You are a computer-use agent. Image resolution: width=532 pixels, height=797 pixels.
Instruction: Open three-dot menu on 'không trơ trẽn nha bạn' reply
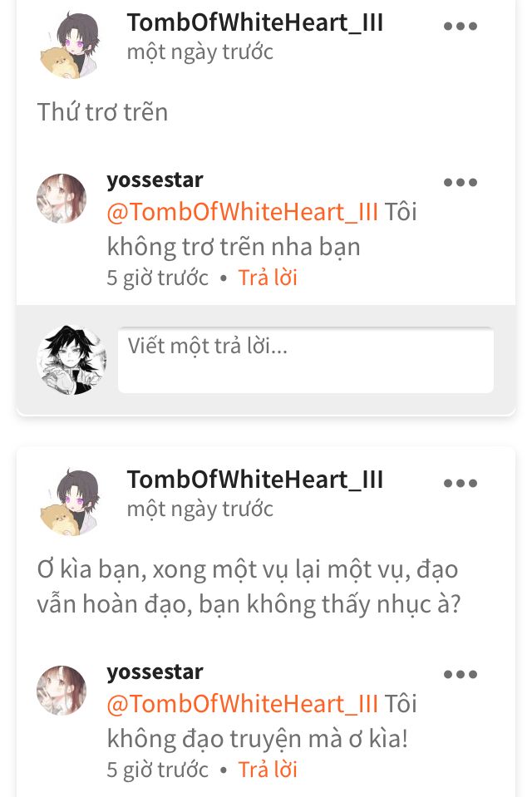(461, 183)
